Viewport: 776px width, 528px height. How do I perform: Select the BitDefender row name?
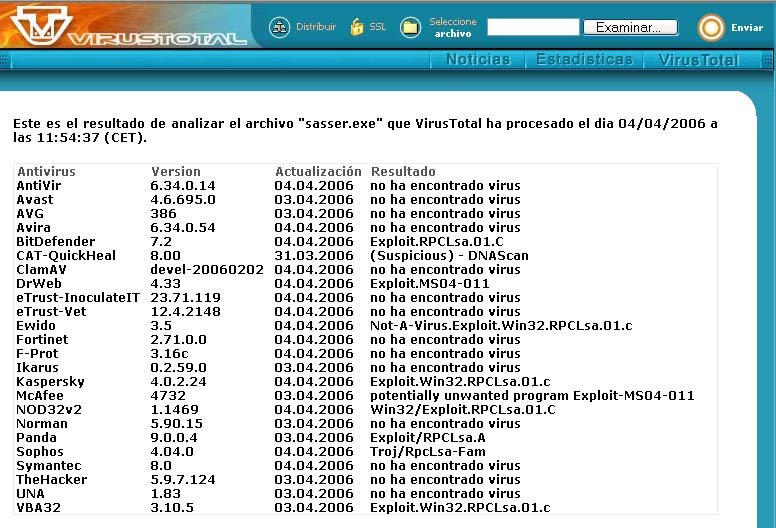[x=55, y=241]
